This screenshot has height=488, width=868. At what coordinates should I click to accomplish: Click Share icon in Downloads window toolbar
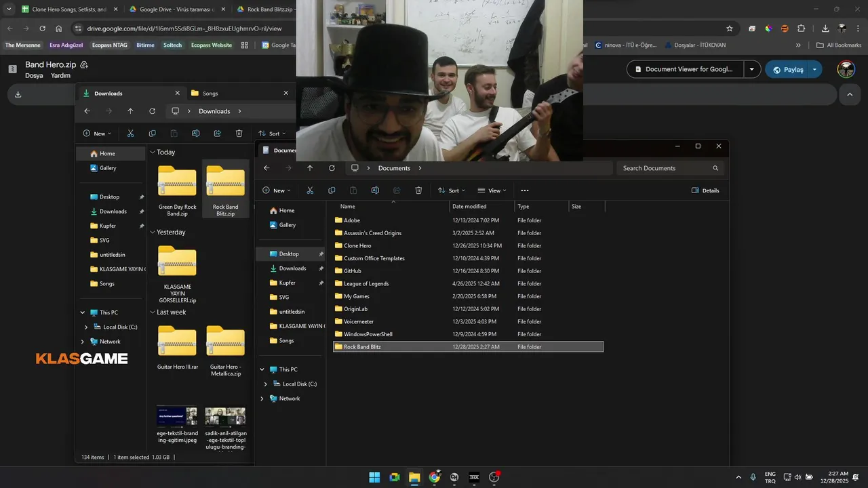coord(217,134)
